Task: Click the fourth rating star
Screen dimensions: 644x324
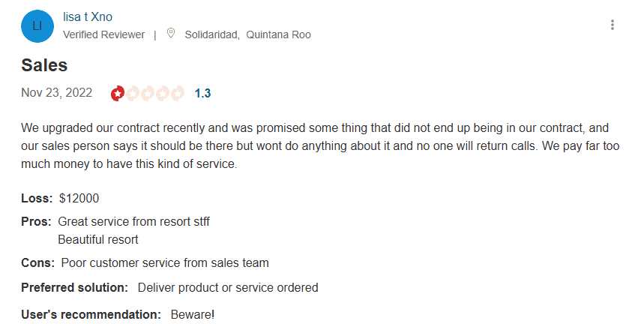Action: click(x=163, y=94)
